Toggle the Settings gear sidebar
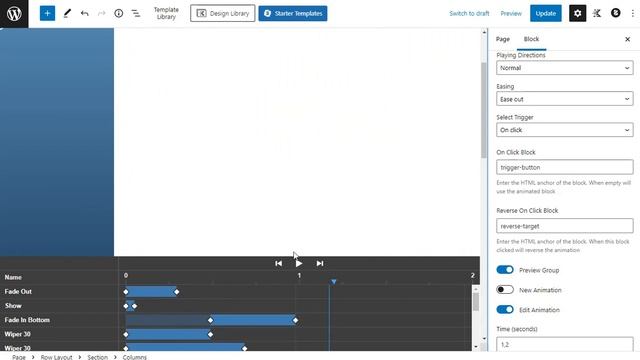This screenshot has width=640, height=360. [x=577, y=13]
